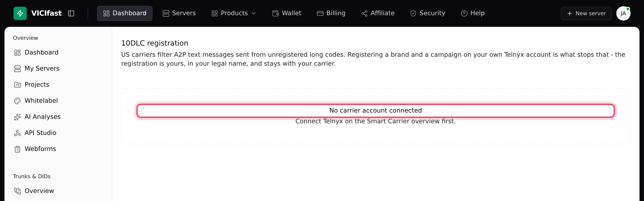This screenshot has width=644, height=201.
Task: Click the Wallet icon in navbar
Action: [x=275, y=13]
